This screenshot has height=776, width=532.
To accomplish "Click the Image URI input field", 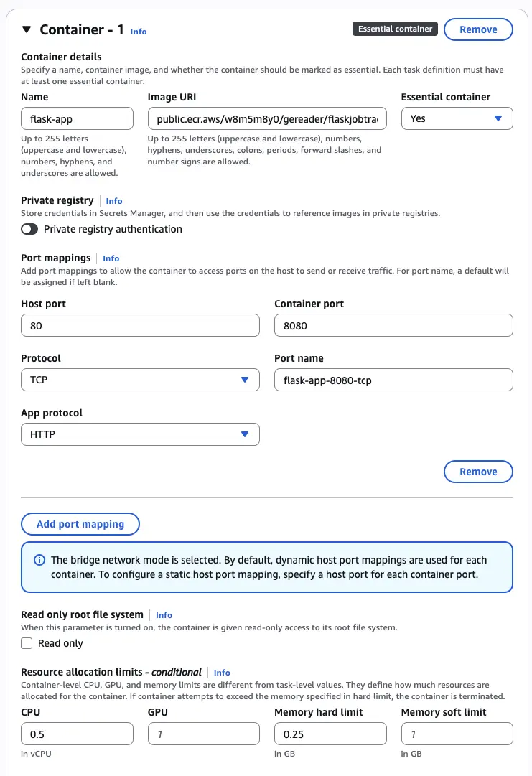I will click(x=267, y=118).
